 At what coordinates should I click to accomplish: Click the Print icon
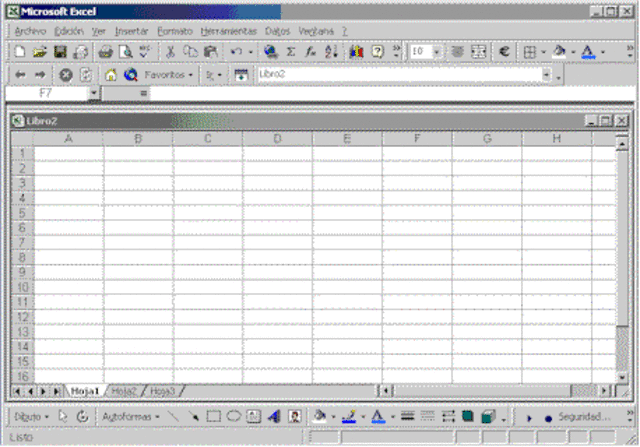coord(106,52)
